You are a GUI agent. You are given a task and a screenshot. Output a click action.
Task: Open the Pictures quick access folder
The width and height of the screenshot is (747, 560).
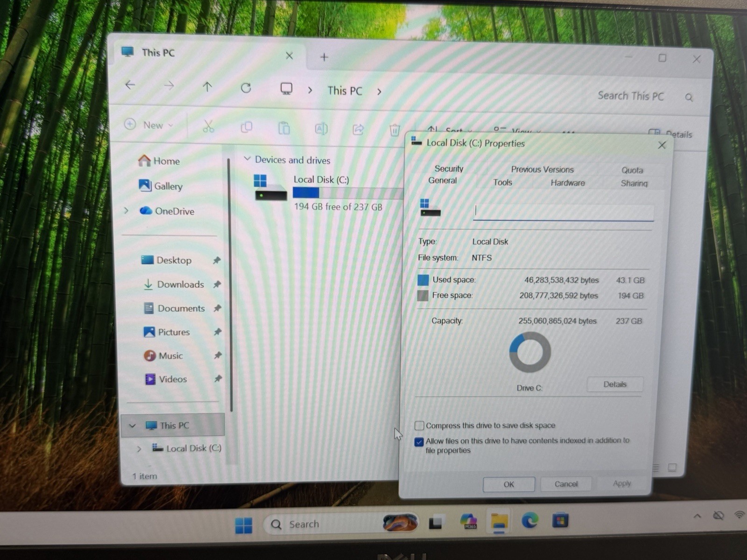pos(167,332)
